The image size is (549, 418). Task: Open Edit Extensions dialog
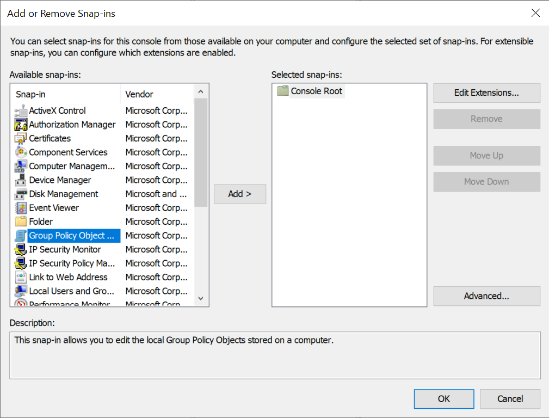point(487,93)
